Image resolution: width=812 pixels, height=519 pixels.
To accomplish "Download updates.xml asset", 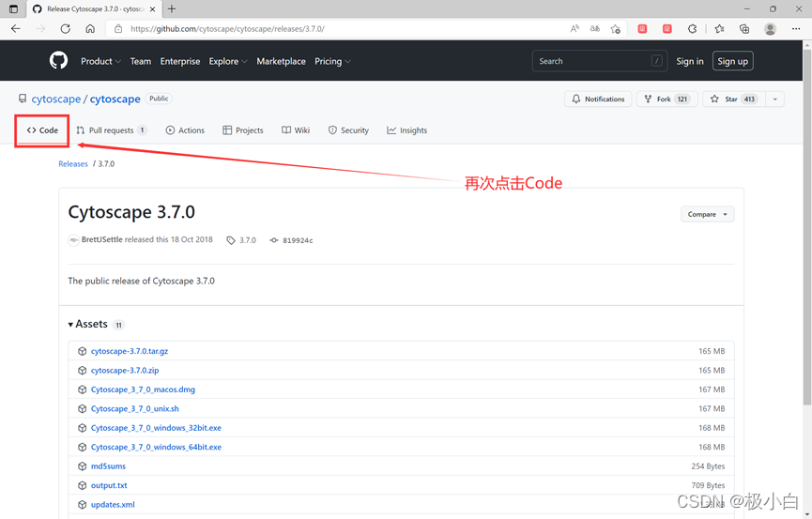I will 113,505.
